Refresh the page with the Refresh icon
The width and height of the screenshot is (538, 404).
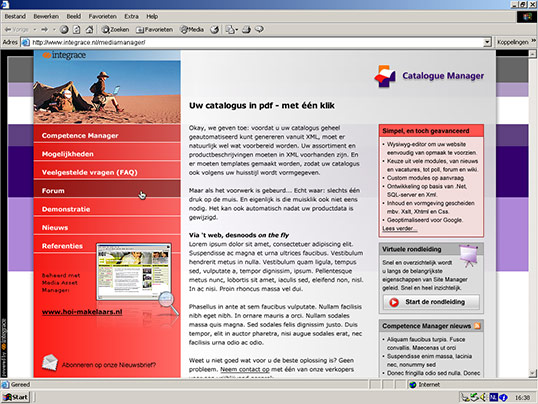77,30
